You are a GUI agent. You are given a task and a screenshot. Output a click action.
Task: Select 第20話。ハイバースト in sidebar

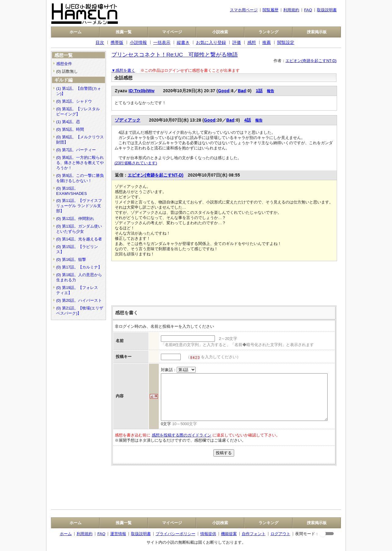79,301
